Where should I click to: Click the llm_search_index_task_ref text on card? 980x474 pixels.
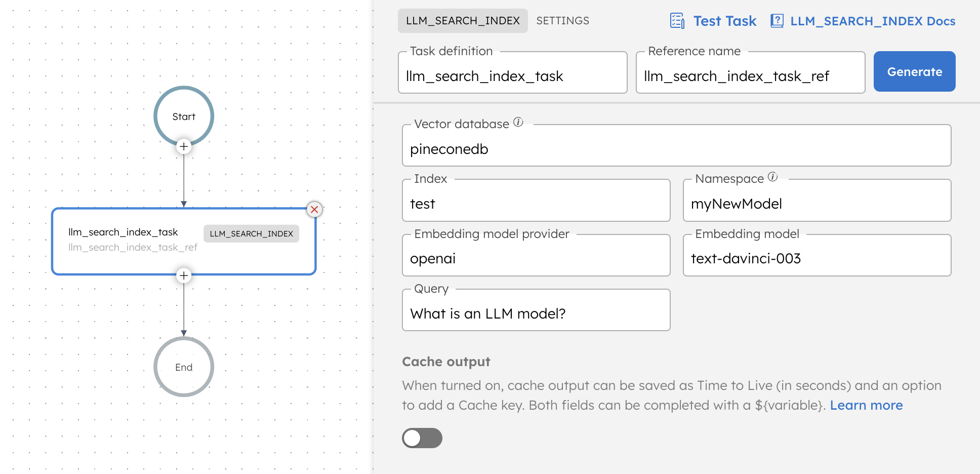[133, 247]
